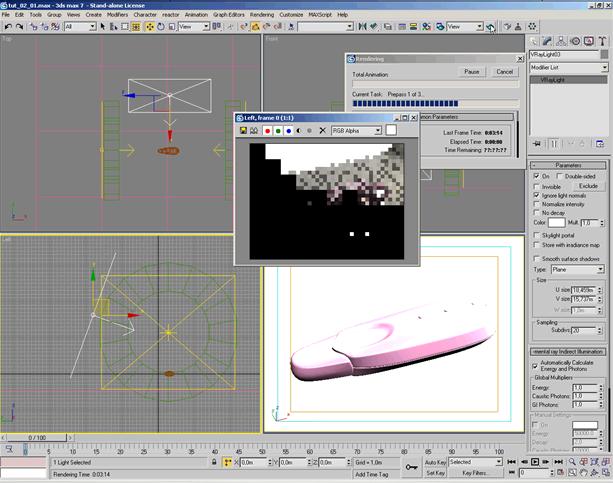Click the Auto Key button
This screenshot has width=613, height=483.
[435, 462]
